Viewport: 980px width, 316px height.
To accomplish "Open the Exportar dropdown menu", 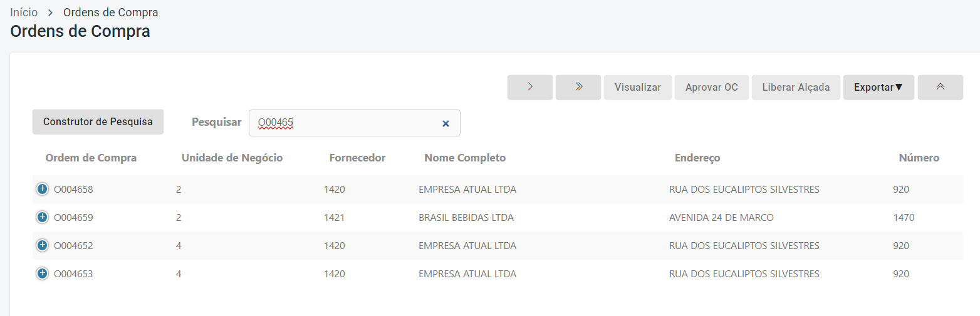I will coord(878,87).
